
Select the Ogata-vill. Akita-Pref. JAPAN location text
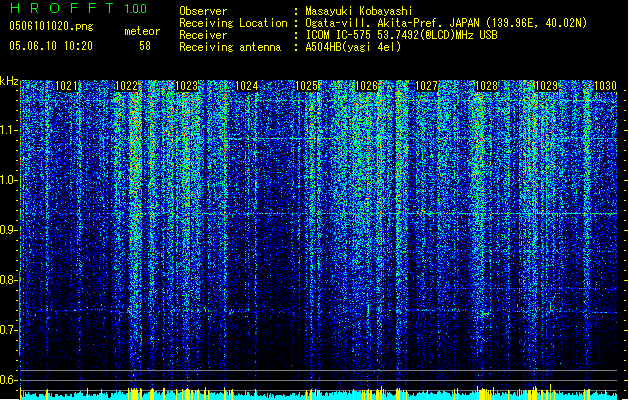(446, 23)
